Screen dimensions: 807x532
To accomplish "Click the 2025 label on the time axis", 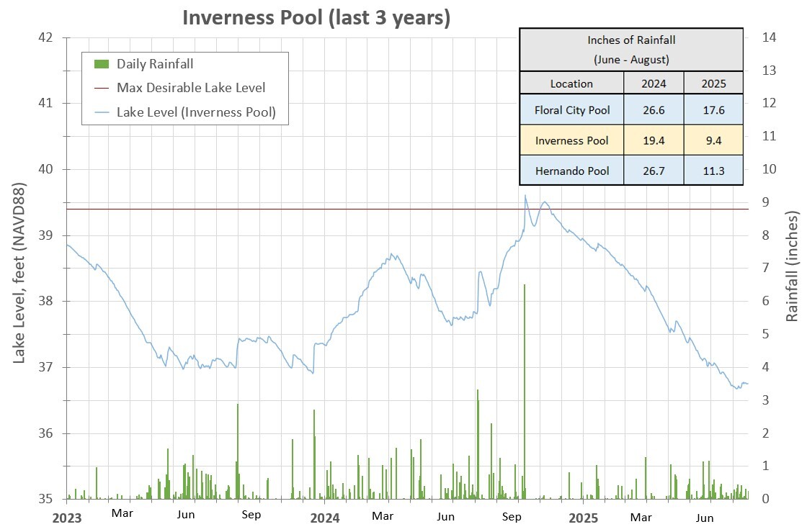I will 583,518.
